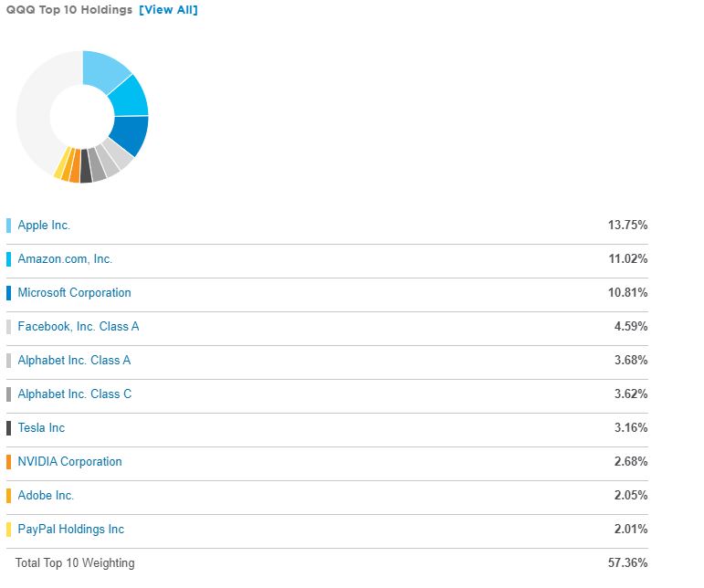Screen dimensions: 704x588
Task: Select the yellow PayPal donut slice
Action: point(61,163)
